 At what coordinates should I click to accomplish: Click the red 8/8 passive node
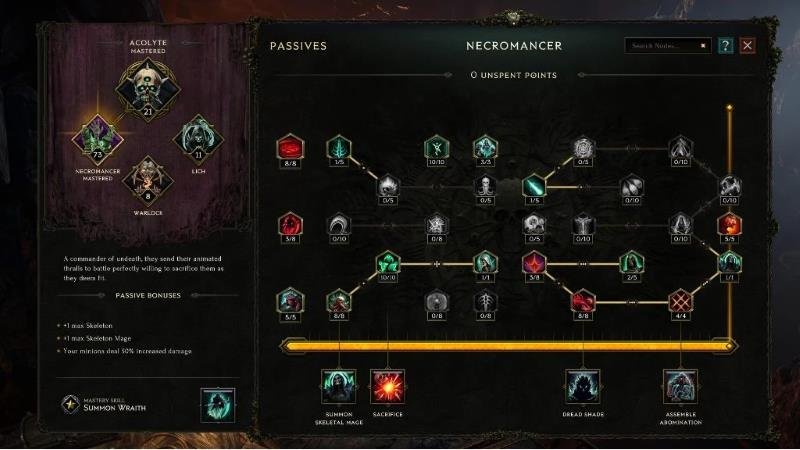[x=290, y=148]
